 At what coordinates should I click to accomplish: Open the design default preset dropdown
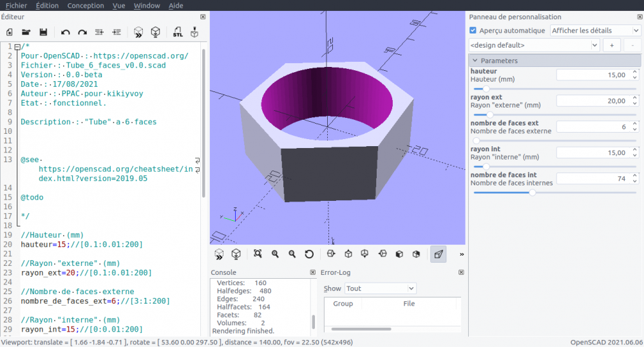[x=534, y=45]
